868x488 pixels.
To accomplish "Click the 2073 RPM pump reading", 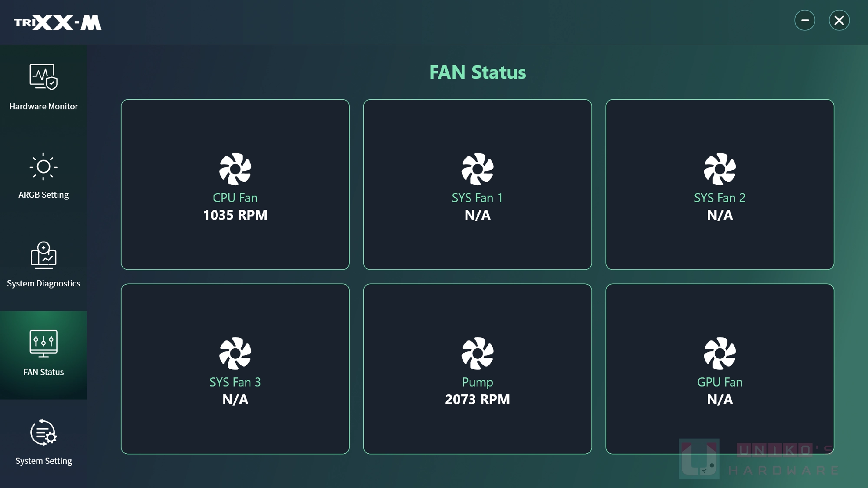I will click(x=477, y=400).
